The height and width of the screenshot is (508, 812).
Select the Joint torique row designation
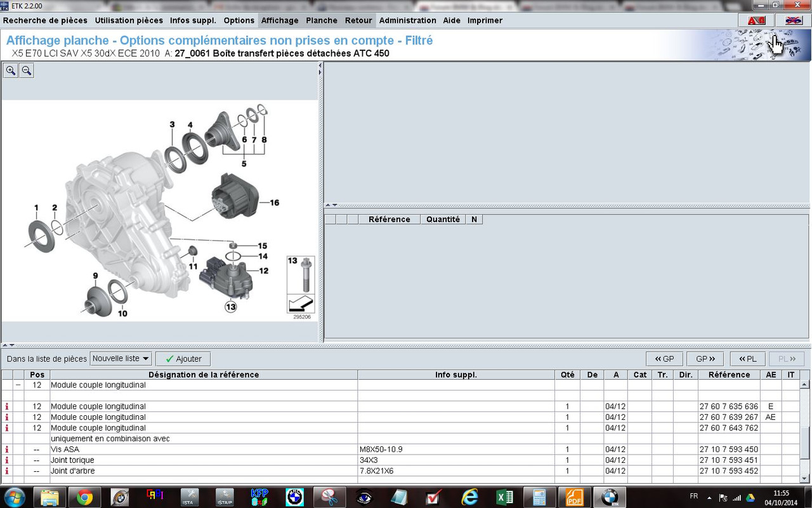pos(72,460)
